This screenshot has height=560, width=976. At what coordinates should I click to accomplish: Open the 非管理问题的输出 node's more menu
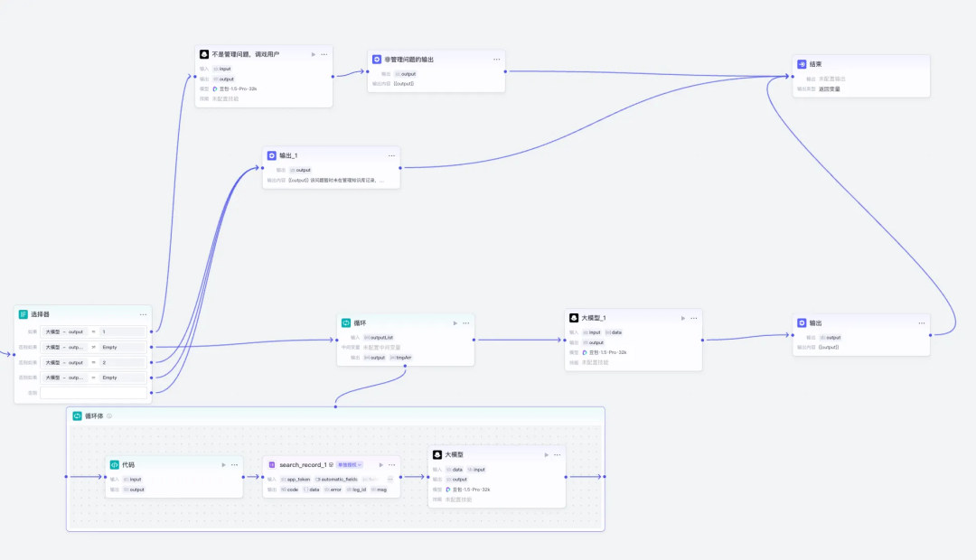coord(497,60)
